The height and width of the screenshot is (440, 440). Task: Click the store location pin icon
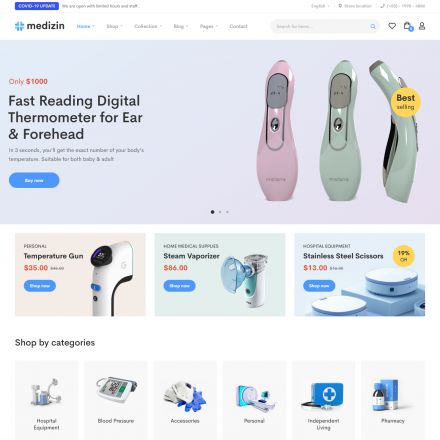tap(340, 6)
